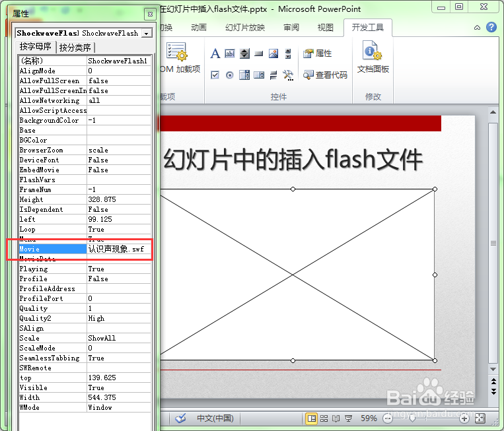Switch to the 视图 tab
504x431 pixels.
[325, 28]
